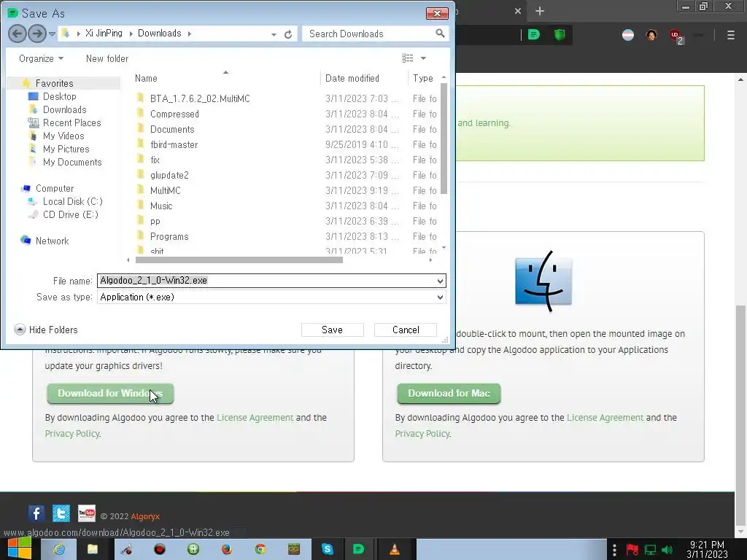Select the MultiMC folder
The width and height of the screenshot is (747, 560).
click(165, 190)
